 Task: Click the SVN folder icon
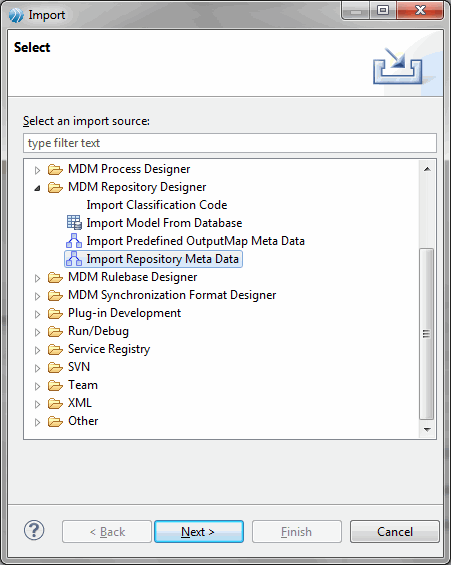click(55, 367)
